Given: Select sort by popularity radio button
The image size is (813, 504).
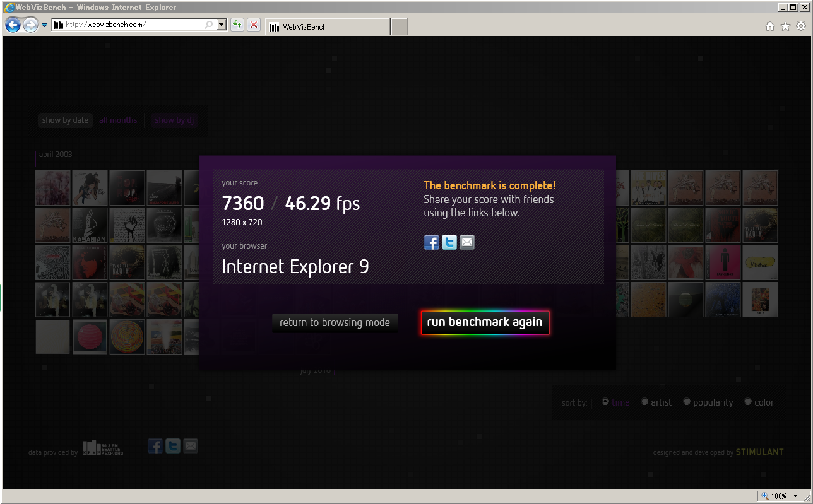Looking at the screenshot, I should pos(687,402).
